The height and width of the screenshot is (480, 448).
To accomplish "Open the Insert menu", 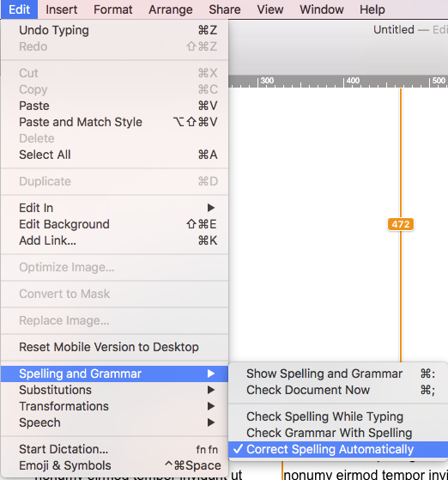I will [x=62, y=9].
